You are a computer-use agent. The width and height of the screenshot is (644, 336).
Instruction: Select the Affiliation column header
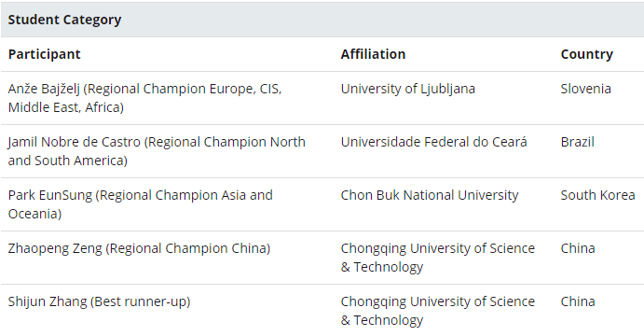pyautogui.click(x=373, y=54)
